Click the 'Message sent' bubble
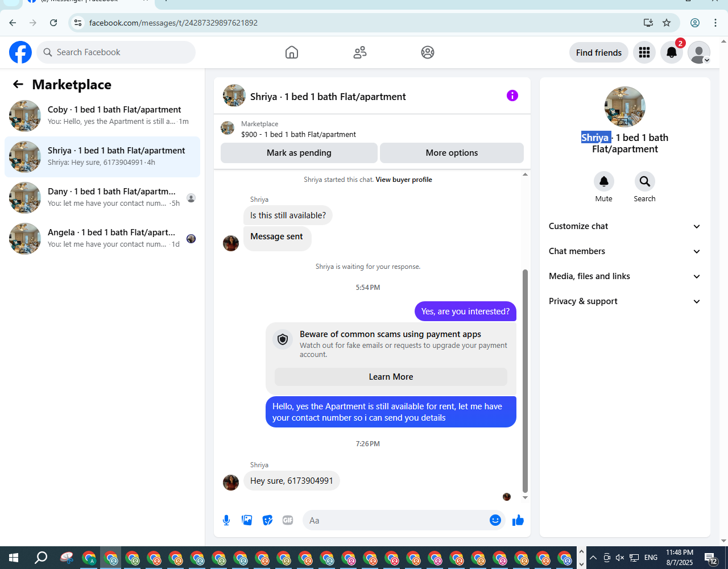The width and height of the screenshot is (728, 569). pyautogui.click(x=277, y=238)
